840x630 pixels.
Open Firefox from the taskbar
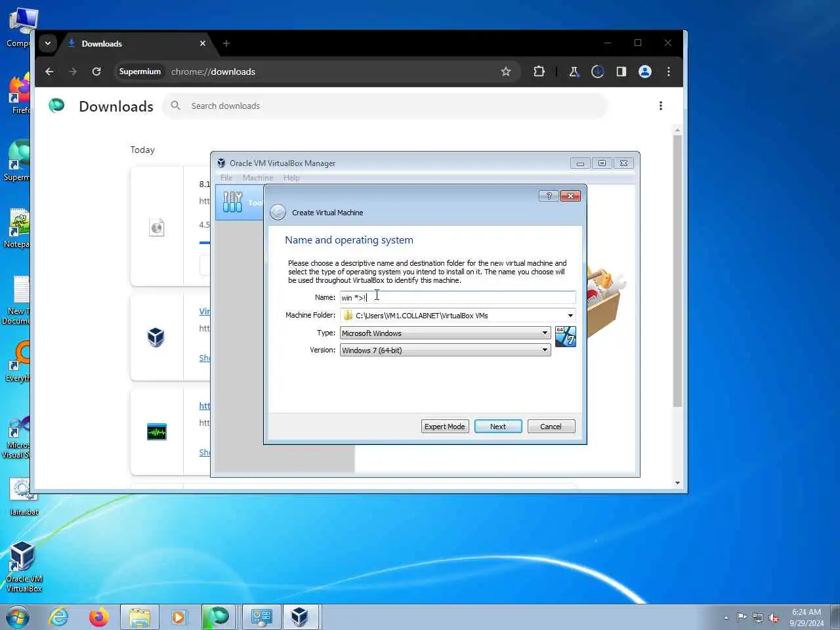(x=99, y=617)
